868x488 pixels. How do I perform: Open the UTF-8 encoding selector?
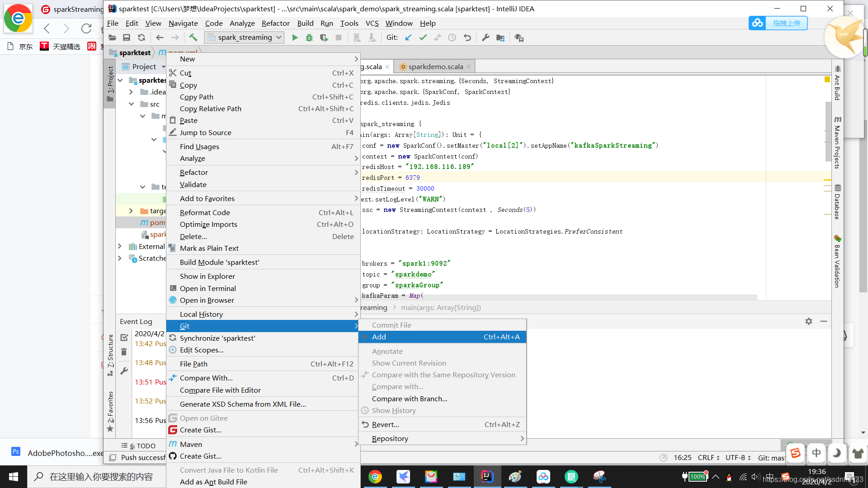(738, 458)
